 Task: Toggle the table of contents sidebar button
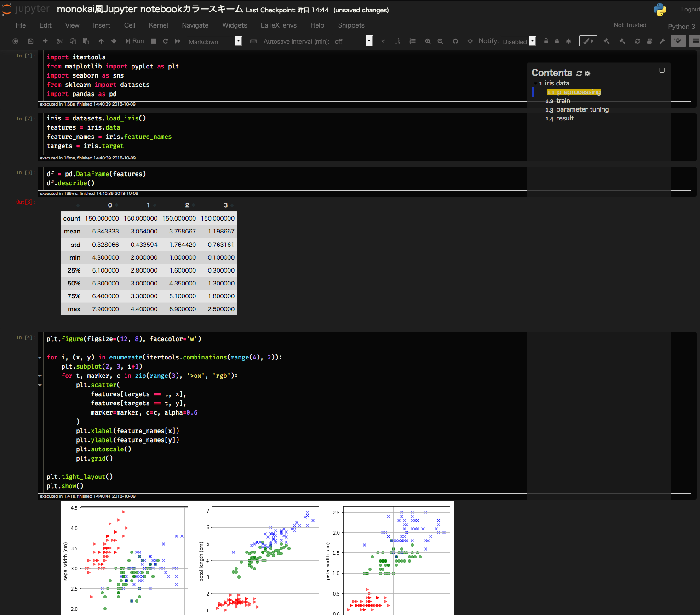point(695,41)
